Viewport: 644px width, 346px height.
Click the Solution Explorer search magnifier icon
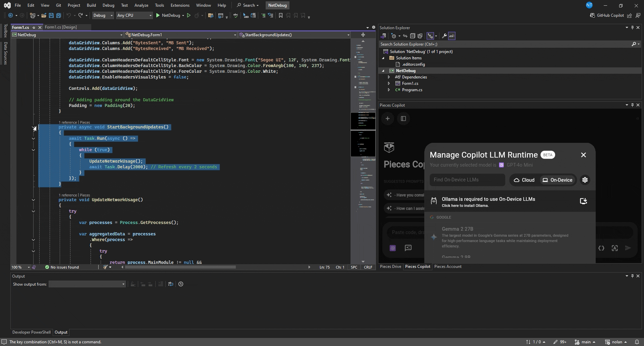pyautogui.click(x=634, y=44)
